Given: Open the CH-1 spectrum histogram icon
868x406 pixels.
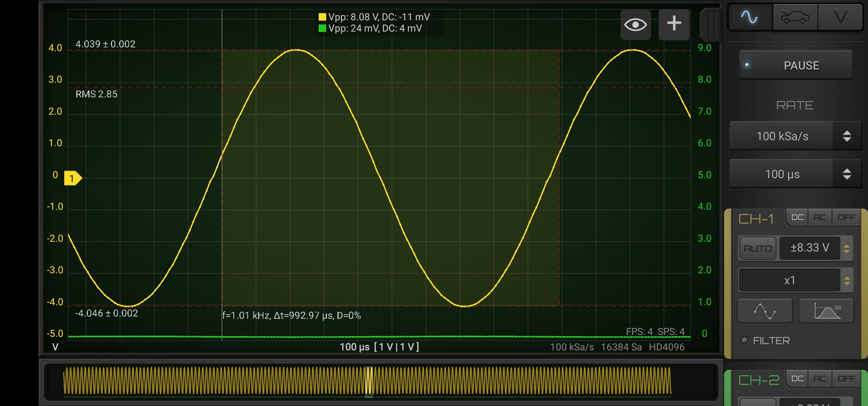Looking at the screenshot, I should (x=826, y=311).
